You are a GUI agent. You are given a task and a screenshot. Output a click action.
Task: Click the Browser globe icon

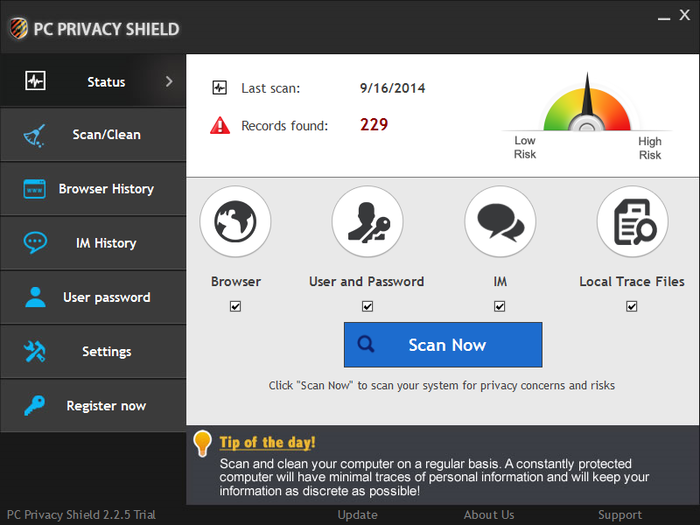[235, 222]
